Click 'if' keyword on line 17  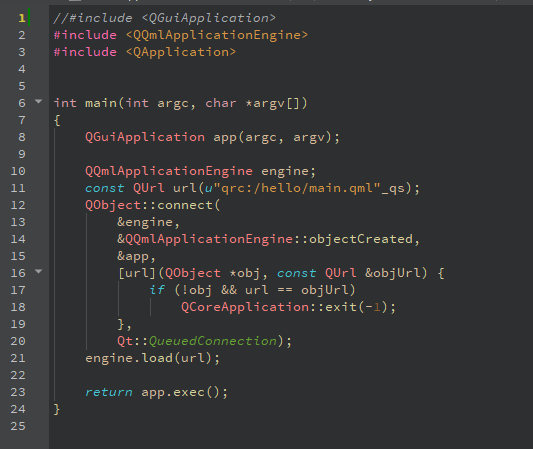click(x=157, y=290)
